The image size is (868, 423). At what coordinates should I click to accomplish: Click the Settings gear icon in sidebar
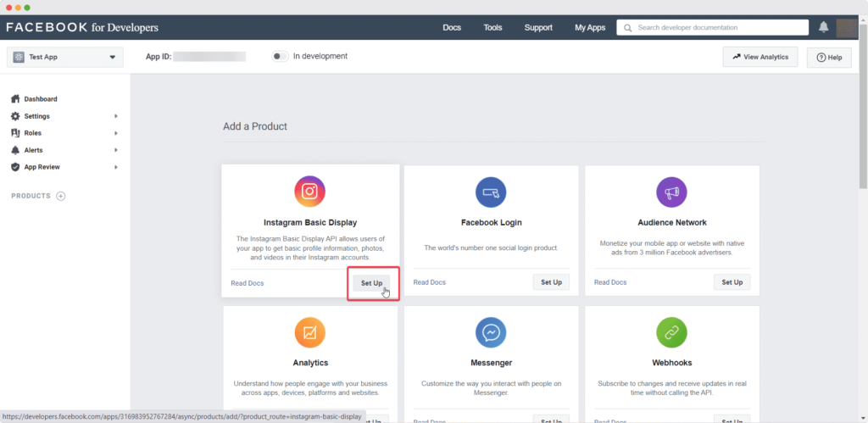15,116
